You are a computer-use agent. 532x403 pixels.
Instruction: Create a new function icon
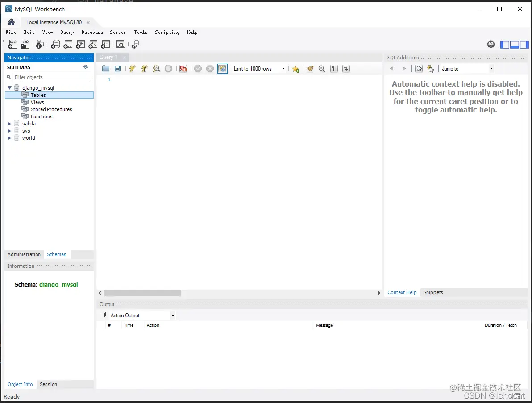coord(105,44)
